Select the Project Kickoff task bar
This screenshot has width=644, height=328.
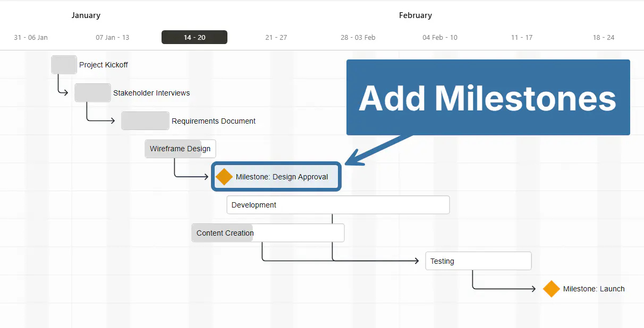coord(64,65)
